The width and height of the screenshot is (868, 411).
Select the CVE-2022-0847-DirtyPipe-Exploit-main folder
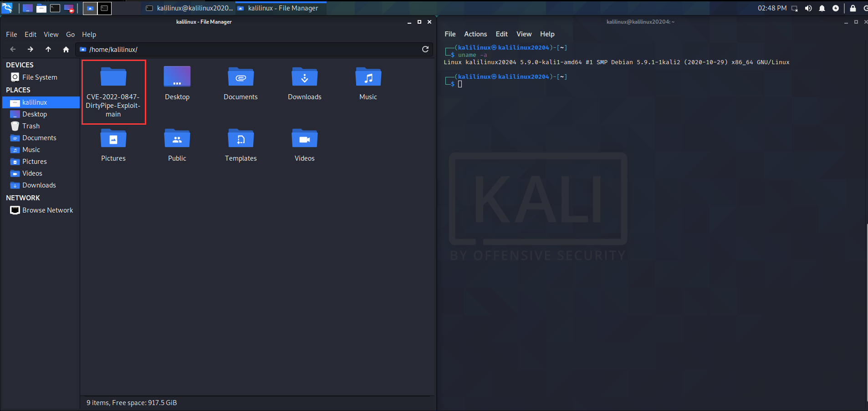(x=113, y=92)
